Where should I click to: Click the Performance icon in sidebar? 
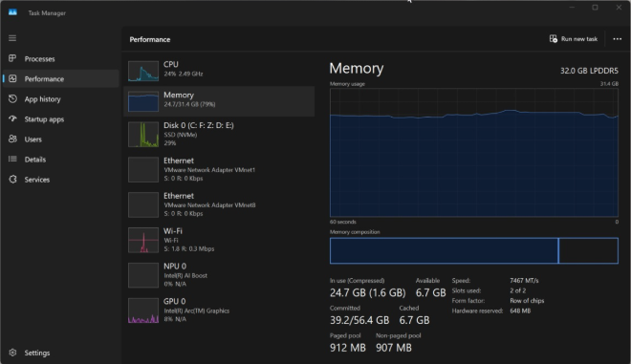tap(12, 78)
